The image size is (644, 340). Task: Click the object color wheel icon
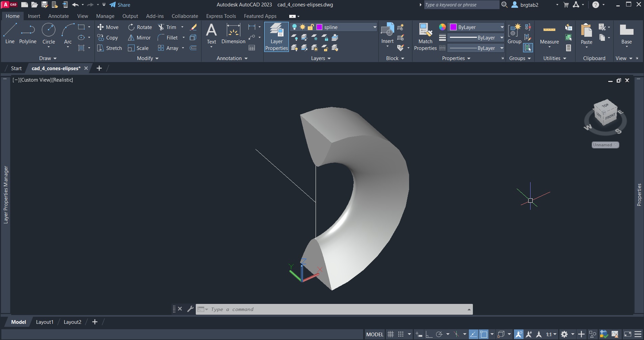pyautogui.click(x=442, y=27)
